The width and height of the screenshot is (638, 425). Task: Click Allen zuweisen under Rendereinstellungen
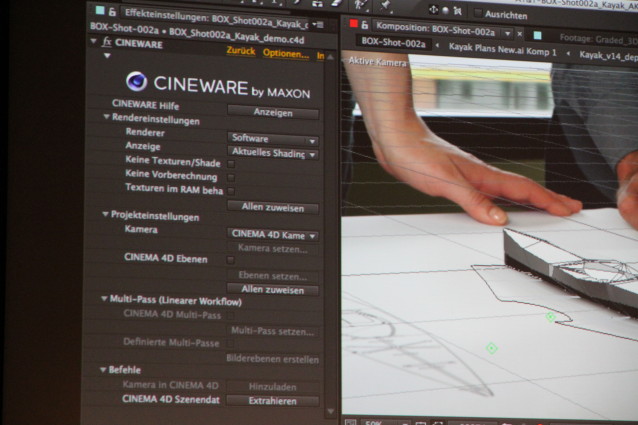273,207
